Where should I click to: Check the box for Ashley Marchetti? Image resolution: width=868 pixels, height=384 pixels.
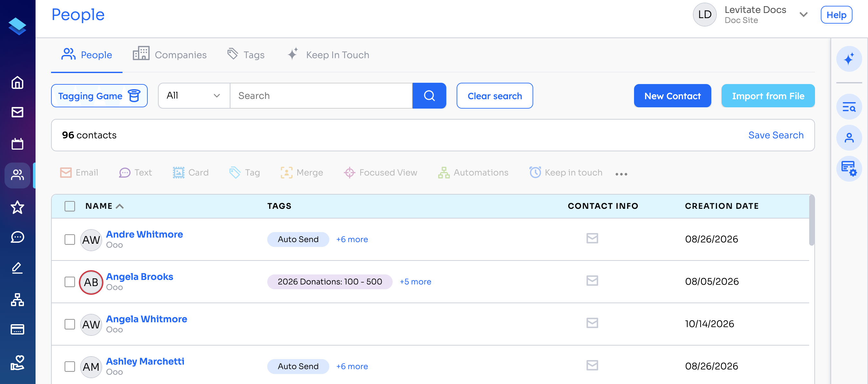[x=70, y=366]
